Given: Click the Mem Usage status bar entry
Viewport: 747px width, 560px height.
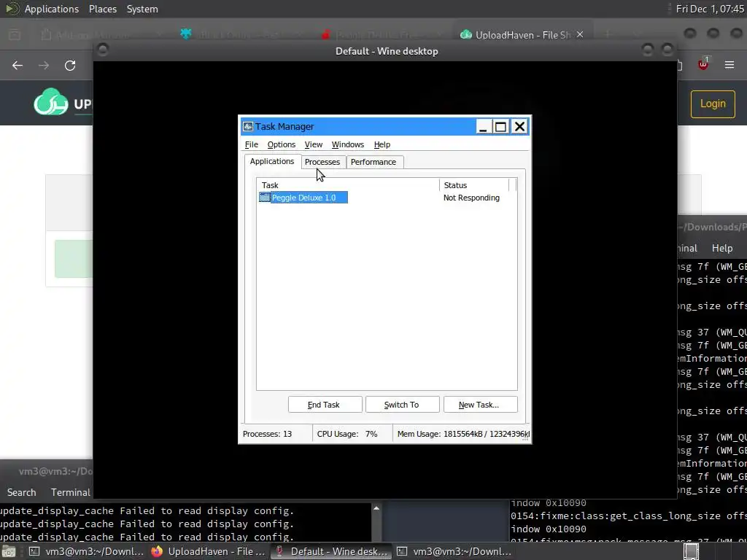Looking at the screenshot, I should tap(463, 434).
